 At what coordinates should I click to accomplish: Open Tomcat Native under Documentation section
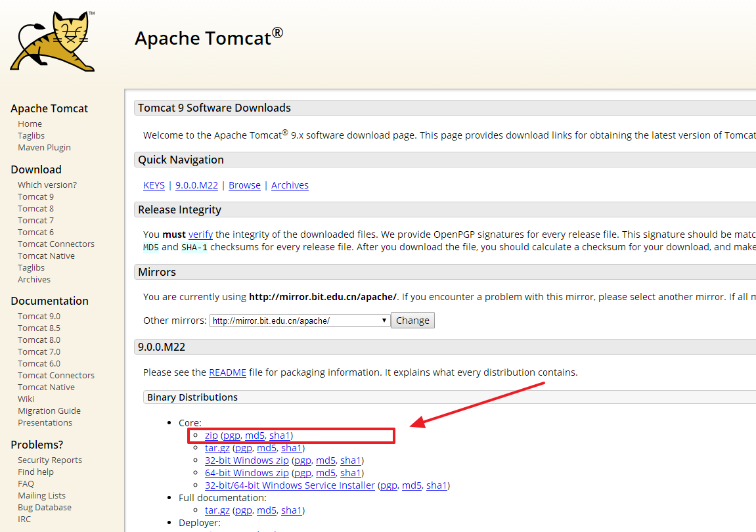pos(46,388)
